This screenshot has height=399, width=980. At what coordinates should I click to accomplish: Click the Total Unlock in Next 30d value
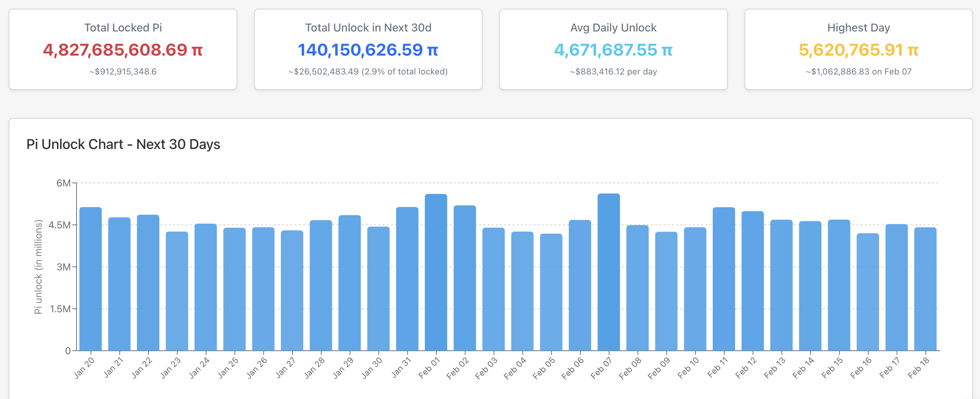tap(368, 50)
